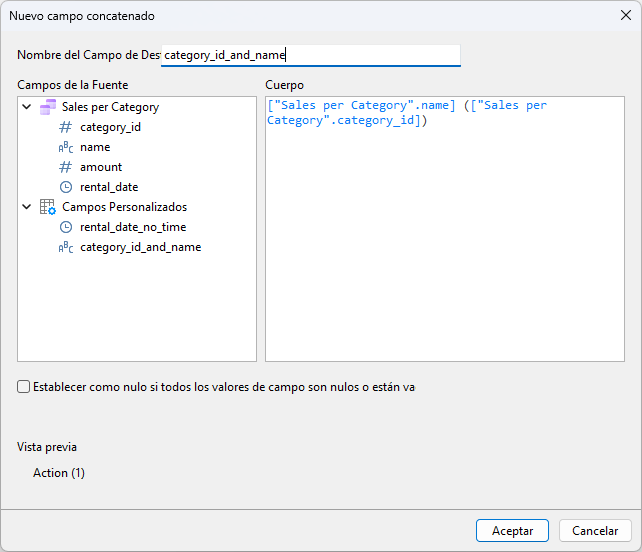Collapse the Campos Personalizados node
Screen dimensions: 642x552
pyautogui.click(x=27, y=207)
